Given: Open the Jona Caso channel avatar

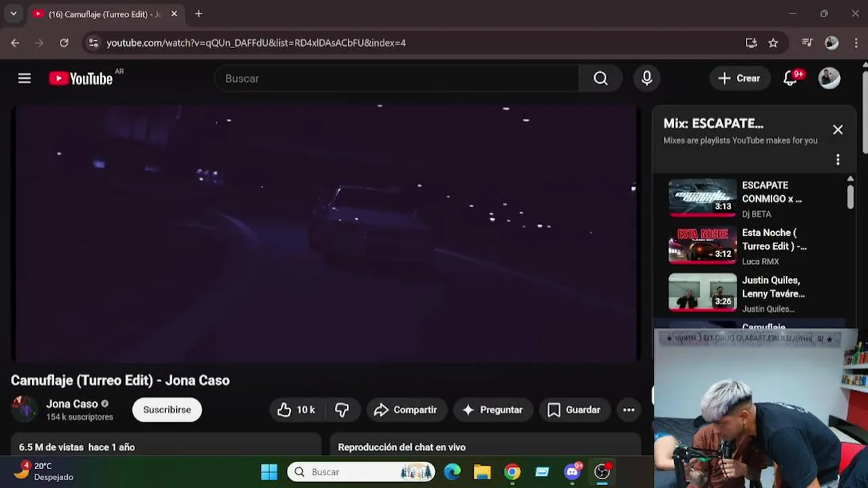Looking at the screenshot, I should pyautogui.click(x=24, y=409).
